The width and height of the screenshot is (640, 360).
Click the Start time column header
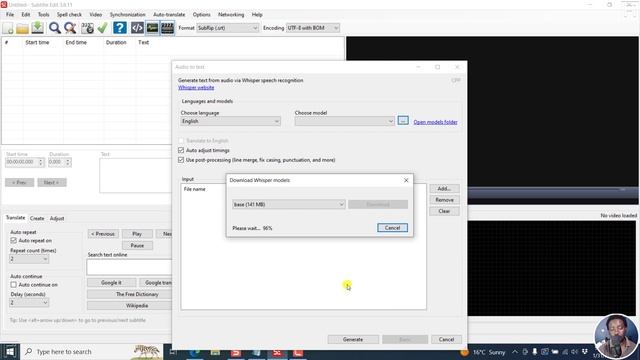tap(37, 42)
